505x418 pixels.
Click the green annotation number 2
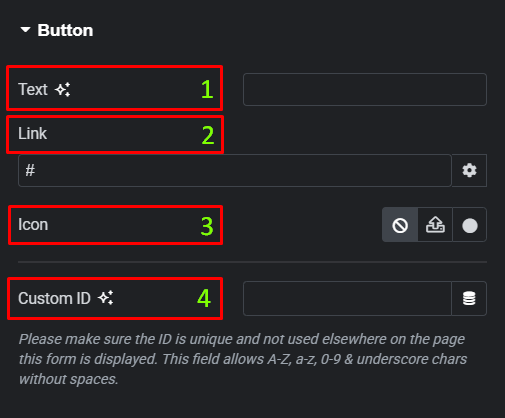[x=208, y=135]
